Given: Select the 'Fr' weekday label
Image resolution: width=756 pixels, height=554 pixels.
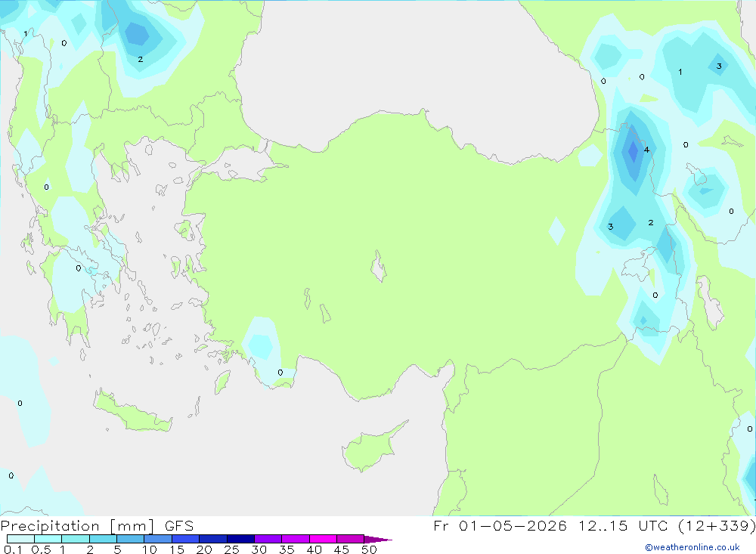Looking at the screenshot, I should pos(442,525).
